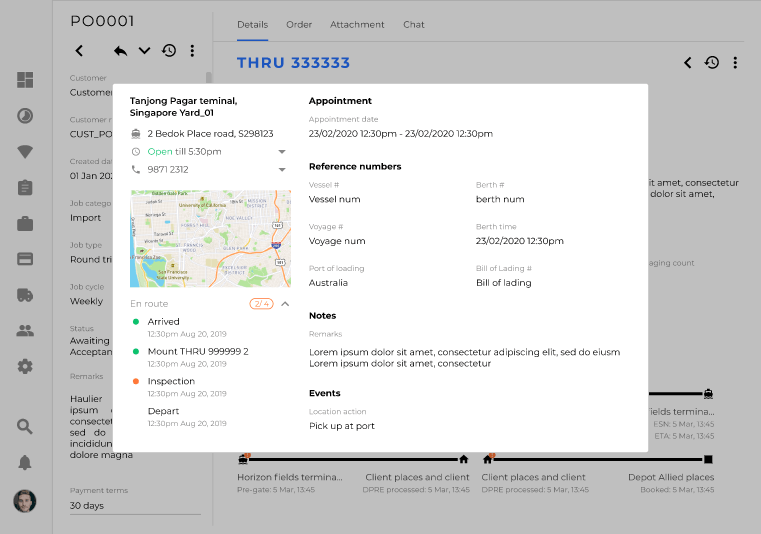Open notifications bell icon
This screenshot has width=761, height=534.
click(25, 462)
